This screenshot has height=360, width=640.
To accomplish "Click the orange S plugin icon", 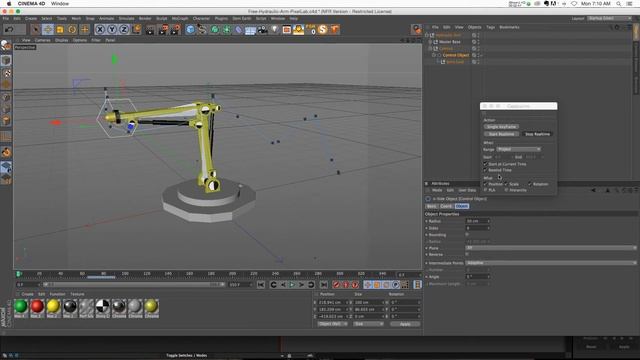I will pos(322,29).
